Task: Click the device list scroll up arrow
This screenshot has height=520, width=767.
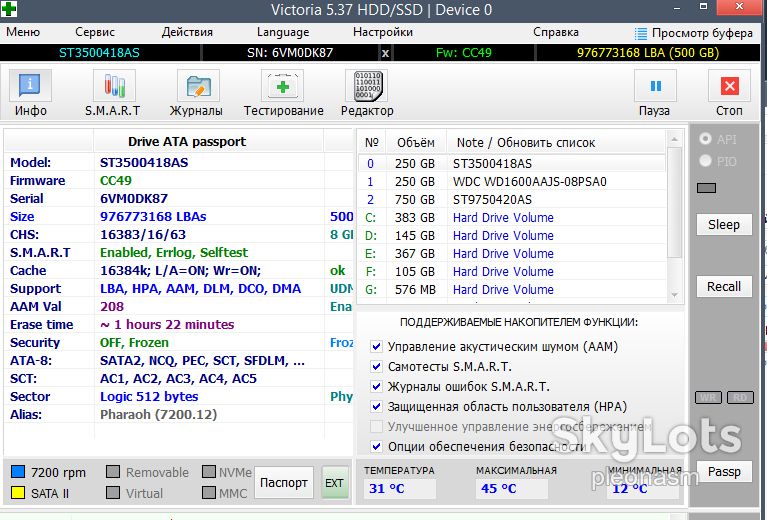Action: coord(675,139)
